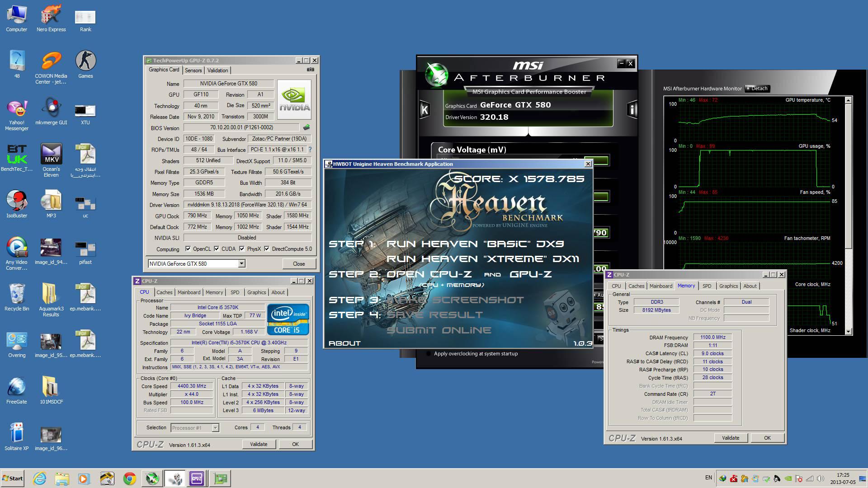This screenshot has width=868, height=488.
Task: Toggle the DirectCompute 5.0 checkbox
Action: coord(267,249)
